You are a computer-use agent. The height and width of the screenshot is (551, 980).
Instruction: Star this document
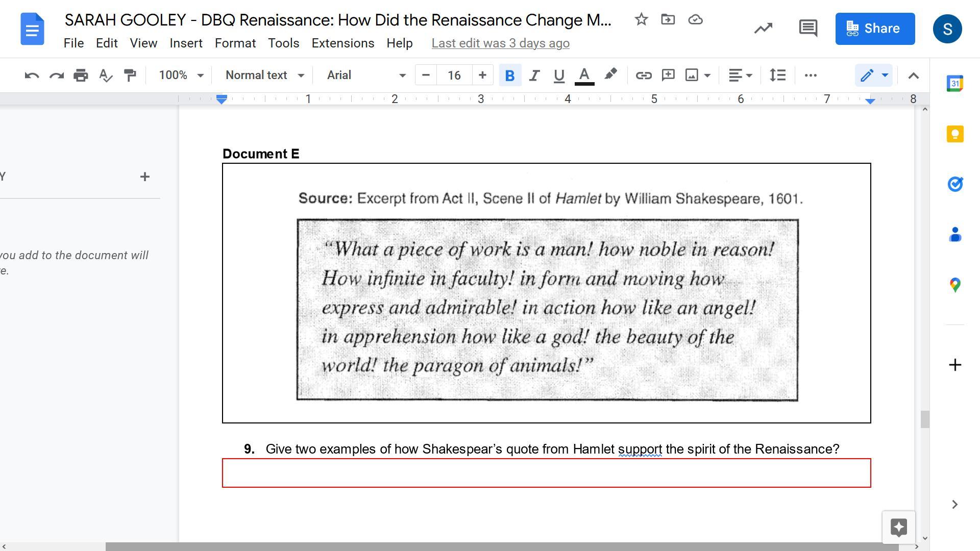click(x=641, y=20)
